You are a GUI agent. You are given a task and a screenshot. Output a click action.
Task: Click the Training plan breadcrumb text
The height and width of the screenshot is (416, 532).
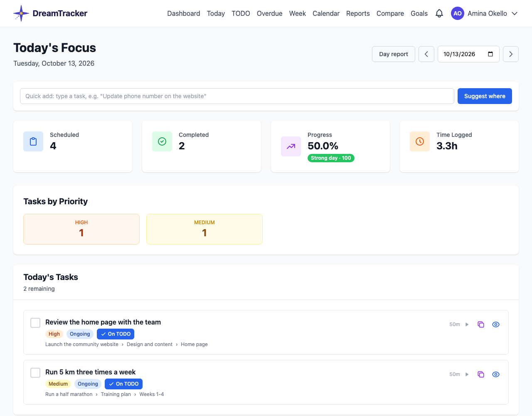(116, 394)
